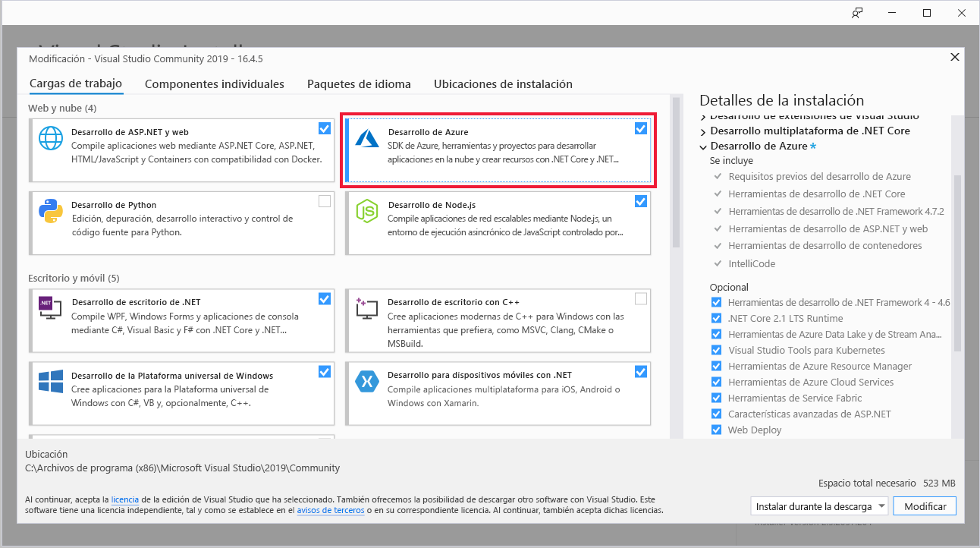Open the avisos de terceros link
The width and height of the screenshot is (980, 548).
click(x=331, y=511)
